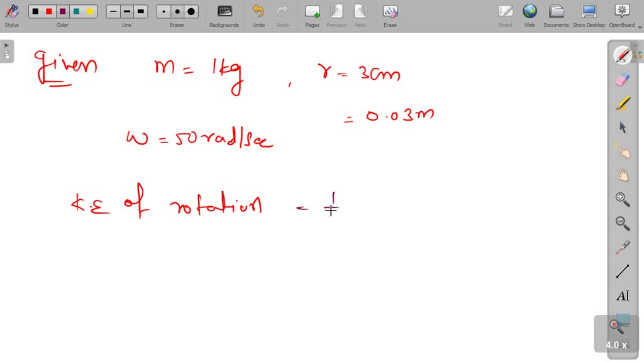644x362 pixels.
Task: Select the medium line thickness
Action: point(126,11)
